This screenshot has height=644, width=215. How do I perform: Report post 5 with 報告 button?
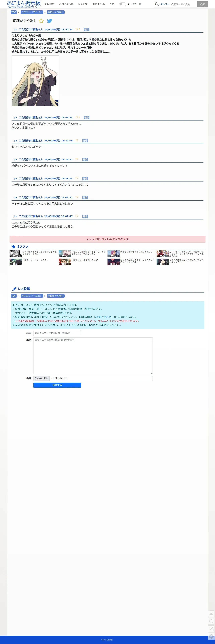85,179
